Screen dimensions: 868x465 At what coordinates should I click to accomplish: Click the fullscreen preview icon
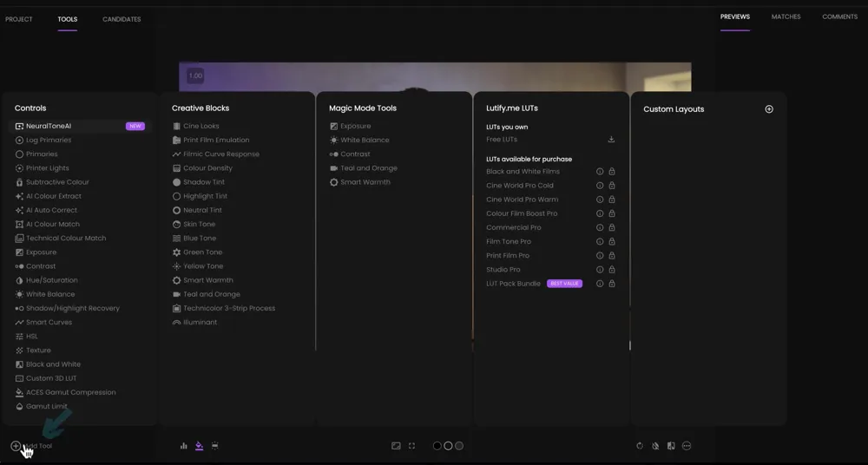coord(411,446)
